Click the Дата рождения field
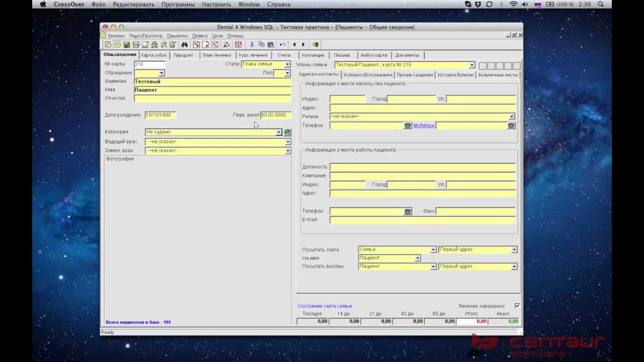This screenshot has width=644, height=362. (160, 115)
